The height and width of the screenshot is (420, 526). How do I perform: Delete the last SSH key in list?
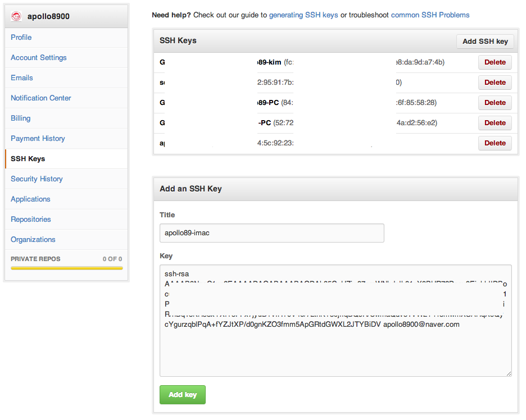(x=495, y=143)
